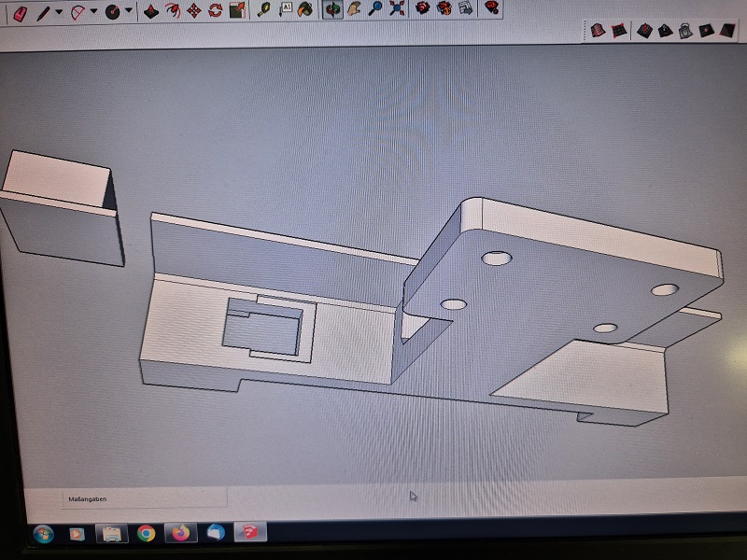Select the Move tool

[x=193, y=11]
